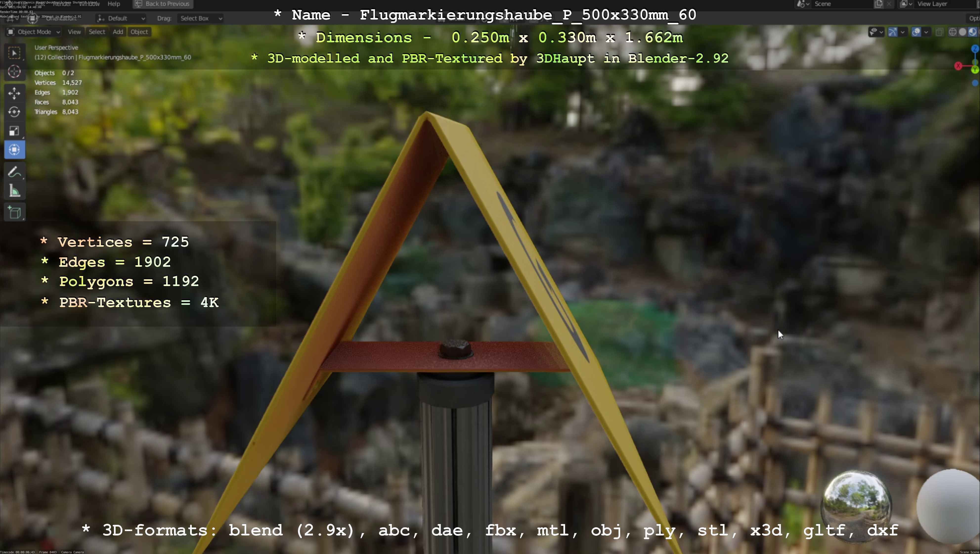This screenshot has height=554, width=980.
Task: Select the Scale tool
Action: point(14,131)
